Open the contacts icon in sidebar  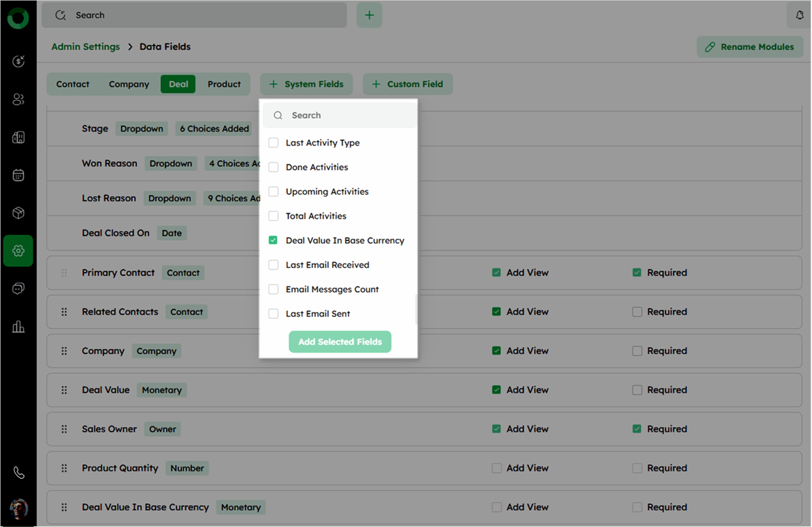point(18,99)
